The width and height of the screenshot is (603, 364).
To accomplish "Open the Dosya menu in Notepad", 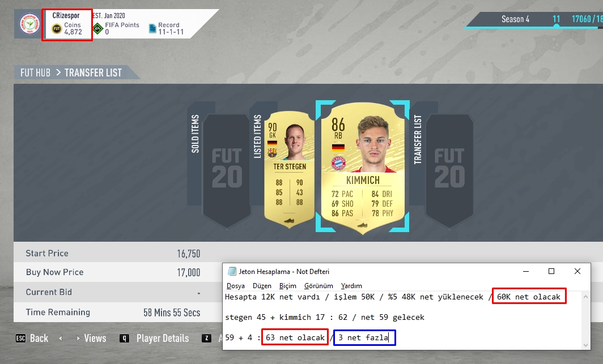I will click(236, 286).
